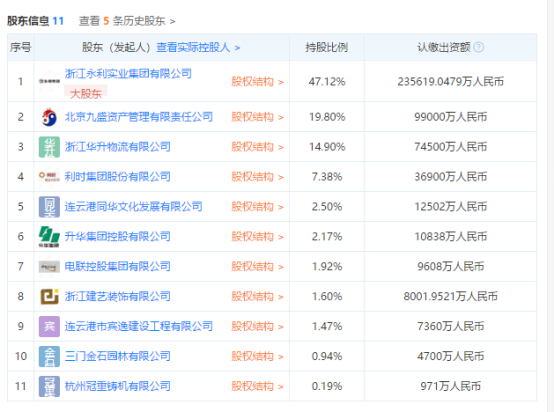This screenshot has height=412, width=554.
Task: Click the 杭州冠重铸机 logo icon
Action: tap(49, 386)
